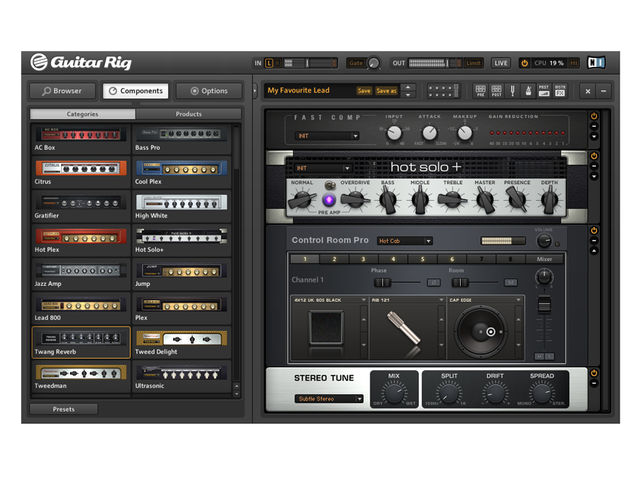Viewport: 640px width, 480px height.
Task: Click the Save as button
Action: [x=386, y=91]
